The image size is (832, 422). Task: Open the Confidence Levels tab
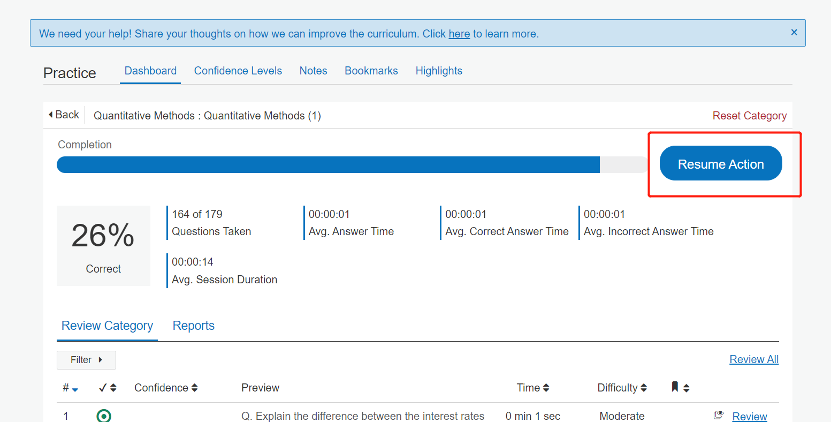238,71
